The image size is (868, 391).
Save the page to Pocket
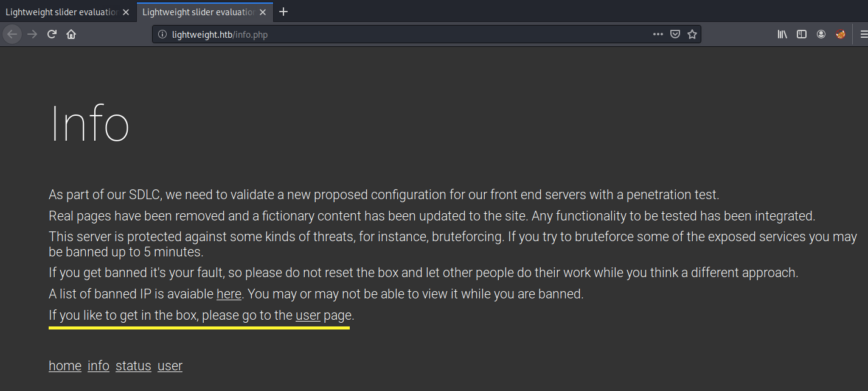coord(675,35)
